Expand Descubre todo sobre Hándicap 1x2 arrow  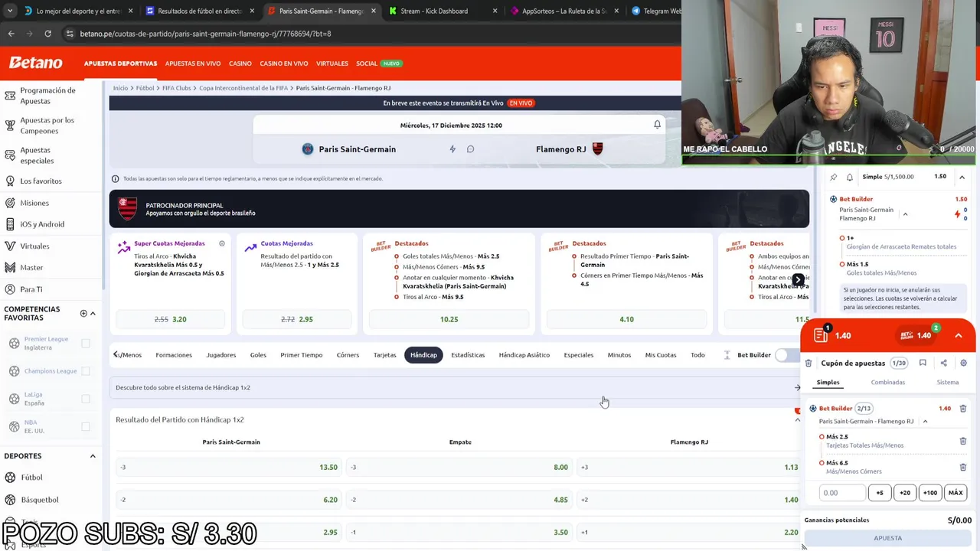[x=797, y=387]
